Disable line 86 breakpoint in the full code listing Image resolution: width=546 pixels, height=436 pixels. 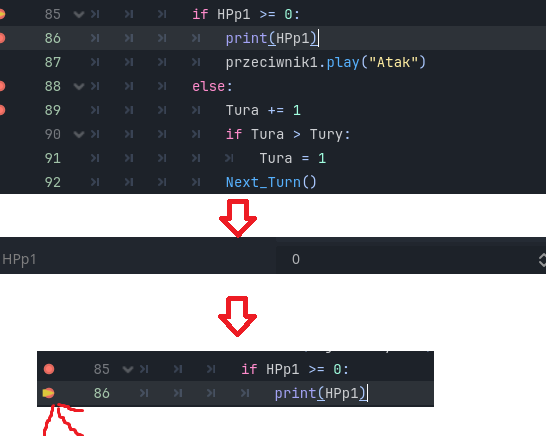(x=2, y=38)
